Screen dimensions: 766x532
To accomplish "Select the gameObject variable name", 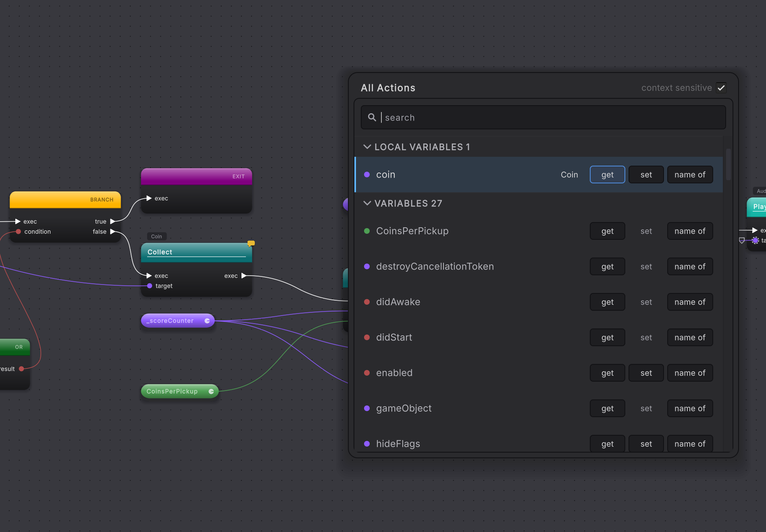I will point(404,408).
